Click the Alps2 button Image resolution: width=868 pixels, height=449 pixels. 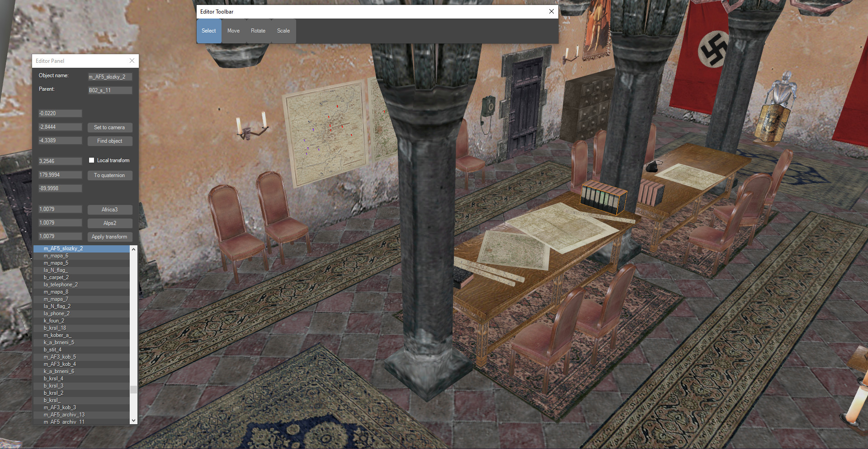coord(110,223)
